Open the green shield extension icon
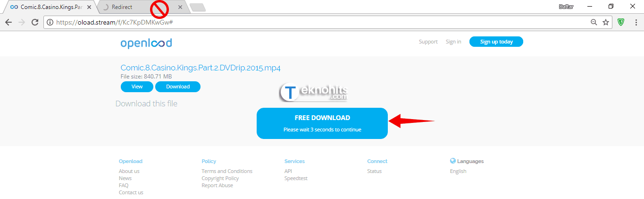 621,22
